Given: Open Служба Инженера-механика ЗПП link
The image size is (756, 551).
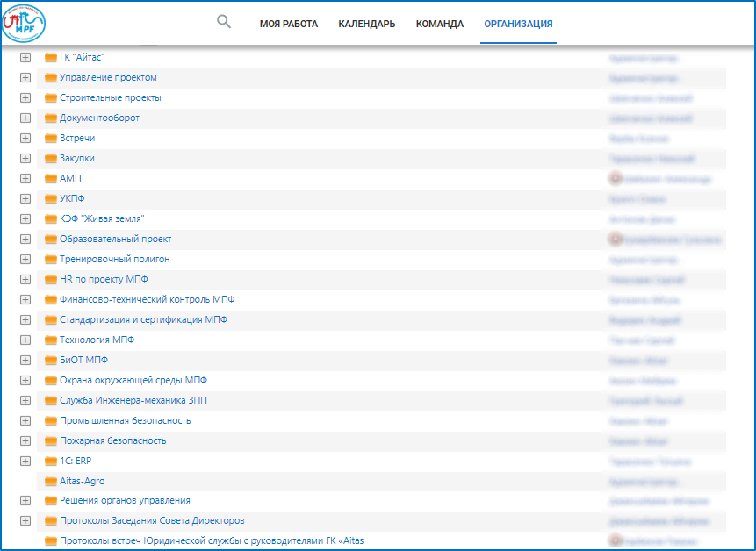Looking at the screenshot, I should click(x=133, y=401).
